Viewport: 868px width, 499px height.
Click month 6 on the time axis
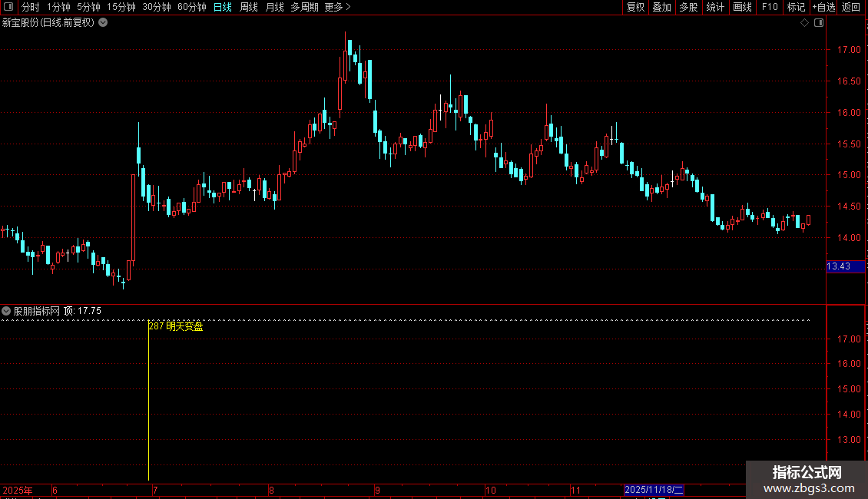click(x=55, y=490)
